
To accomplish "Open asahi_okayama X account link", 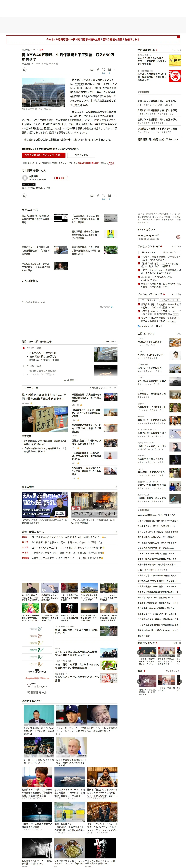I will (147, 236).
